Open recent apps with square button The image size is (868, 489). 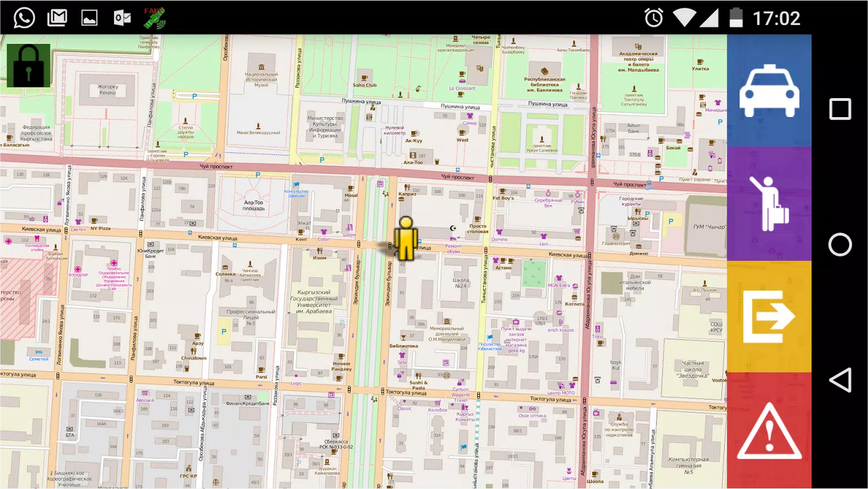[x=840, y=109]
